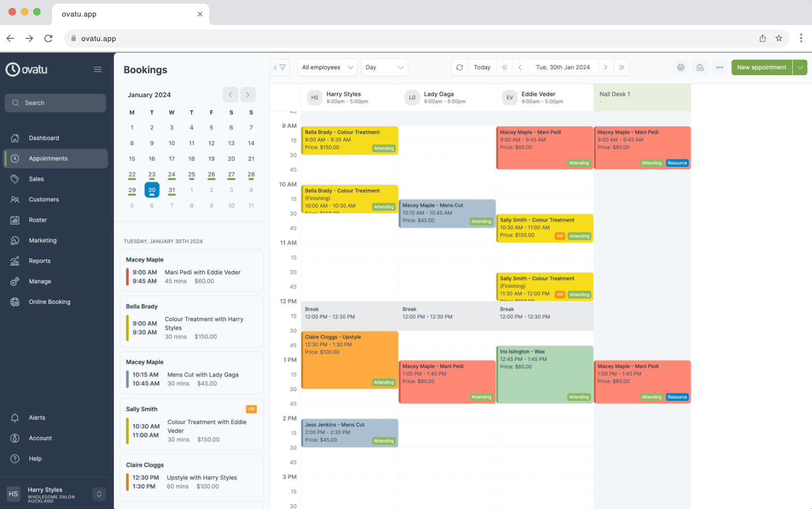Image resolution: width=812 pixels, height=509 pixels.
Task: Select January 31 in mini calendar
Action: pos(172,190)
